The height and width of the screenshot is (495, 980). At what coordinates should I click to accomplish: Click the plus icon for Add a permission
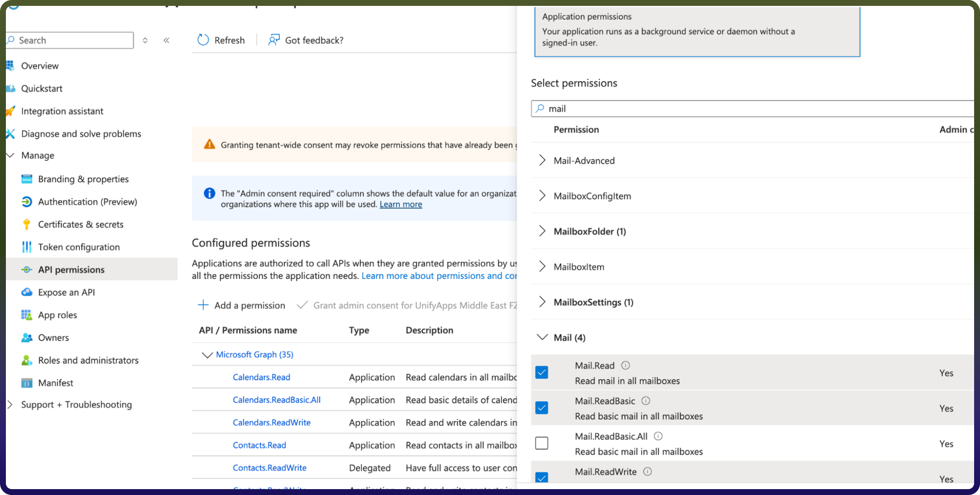(x=203, y=305)
